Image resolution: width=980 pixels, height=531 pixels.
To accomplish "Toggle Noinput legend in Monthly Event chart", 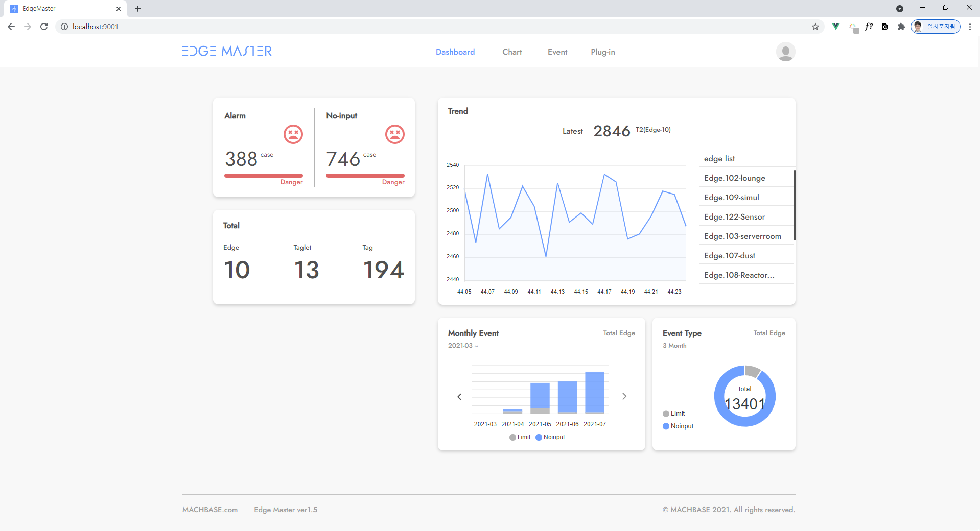I will tap(550, 437).
